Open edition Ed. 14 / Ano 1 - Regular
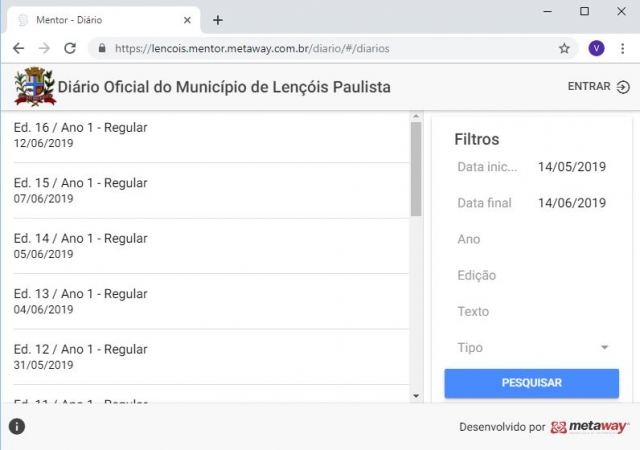The width and height of the screenshot is (640, 450). 211,246
